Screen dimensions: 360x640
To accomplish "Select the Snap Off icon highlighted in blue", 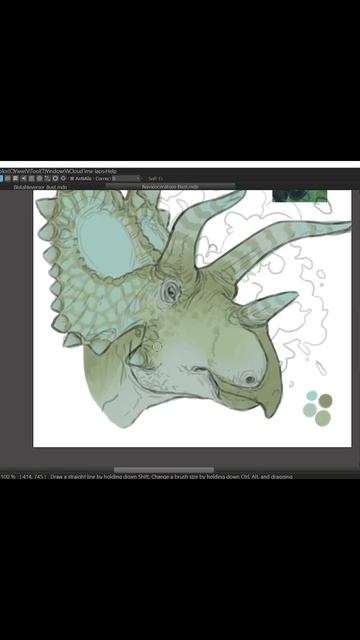I will coord(1,178).
